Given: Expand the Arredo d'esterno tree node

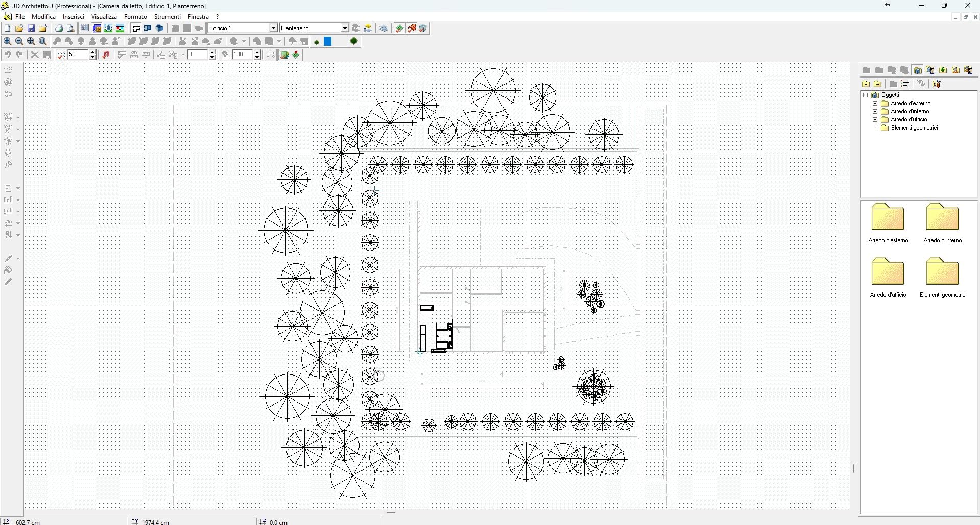Looking at the screenshot, I should (x=875, y=103).
